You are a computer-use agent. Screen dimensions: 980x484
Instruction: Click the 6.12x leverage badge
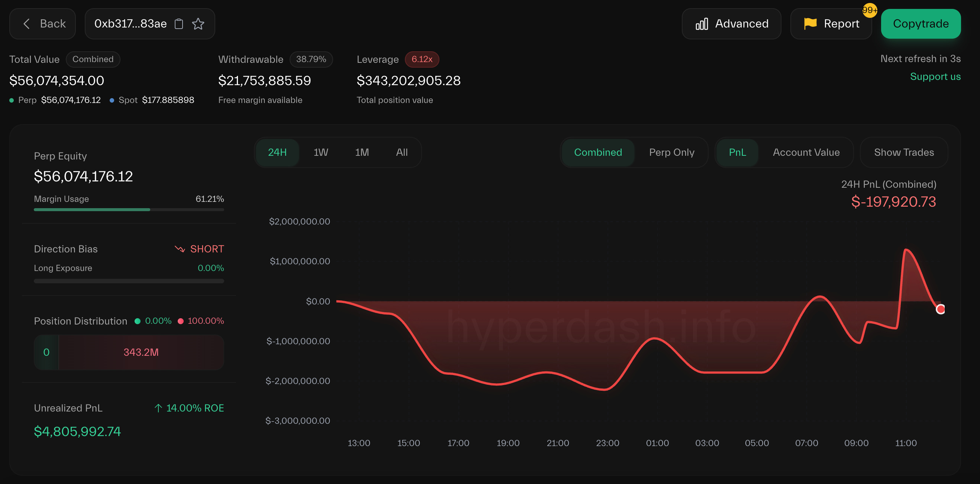pos(422,59)
